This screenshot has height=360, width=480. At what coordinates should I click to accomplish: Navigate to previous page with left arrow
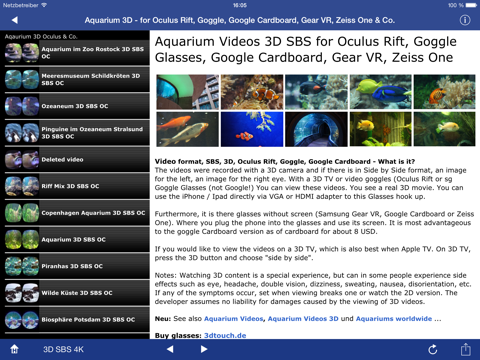click(x=170, y=349)
